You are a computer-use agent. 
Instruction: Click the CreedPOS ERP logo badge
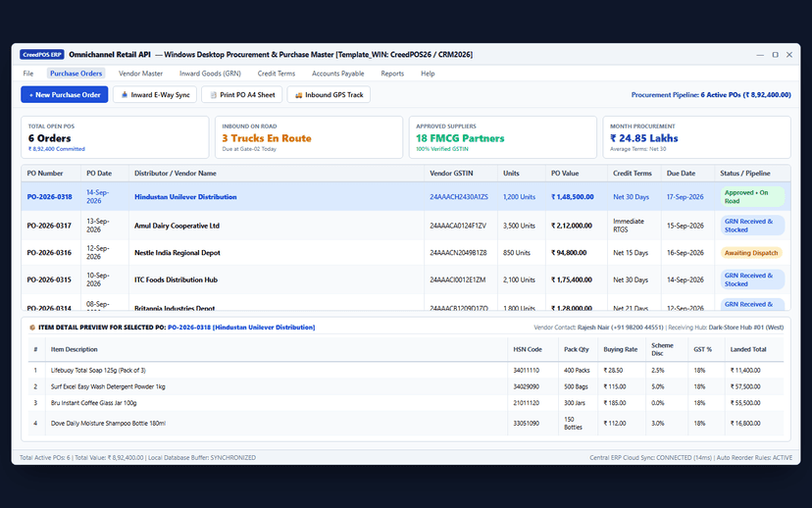(x=42, y=54)
